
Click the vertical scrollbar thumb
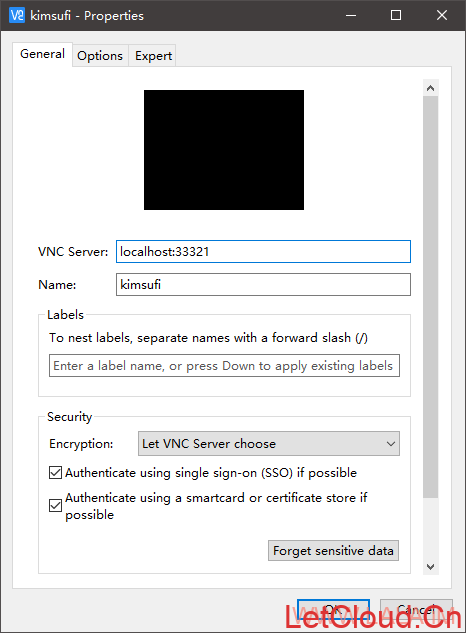point(430,297)
